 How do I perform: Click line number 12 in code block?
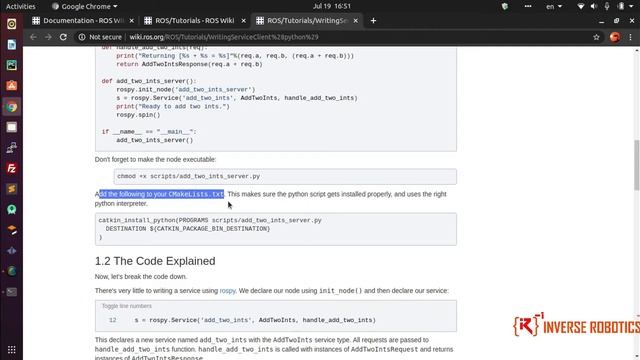[113, 320]
